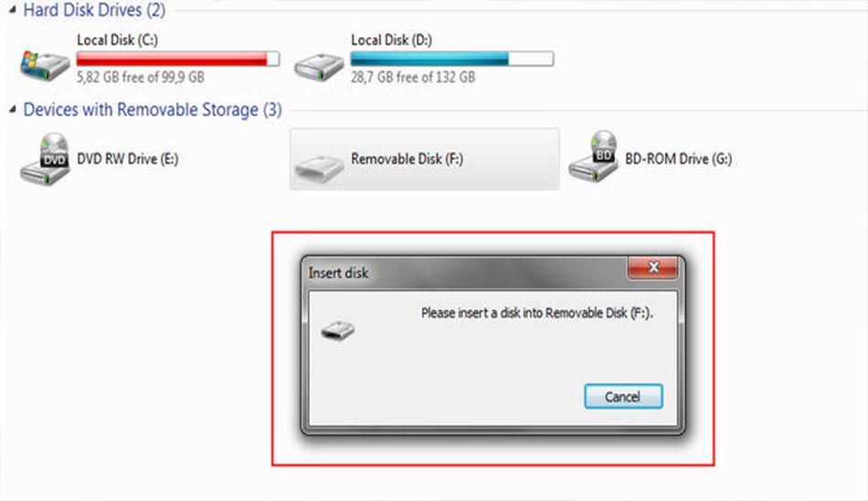Viewport: 868px width, 501px height.
Task: Close the Insert disk dialog with X
Action: point(652,267)
